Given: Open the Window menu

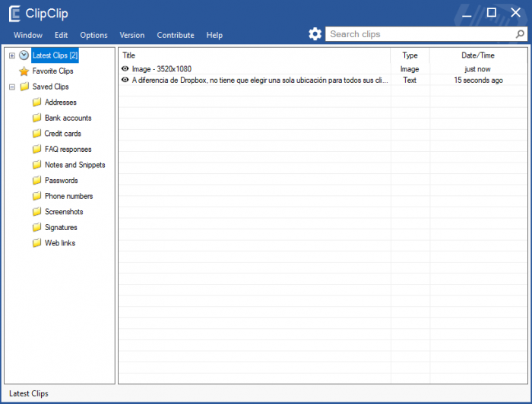Looking at the screenshot, I should click(x=28, y=35).
